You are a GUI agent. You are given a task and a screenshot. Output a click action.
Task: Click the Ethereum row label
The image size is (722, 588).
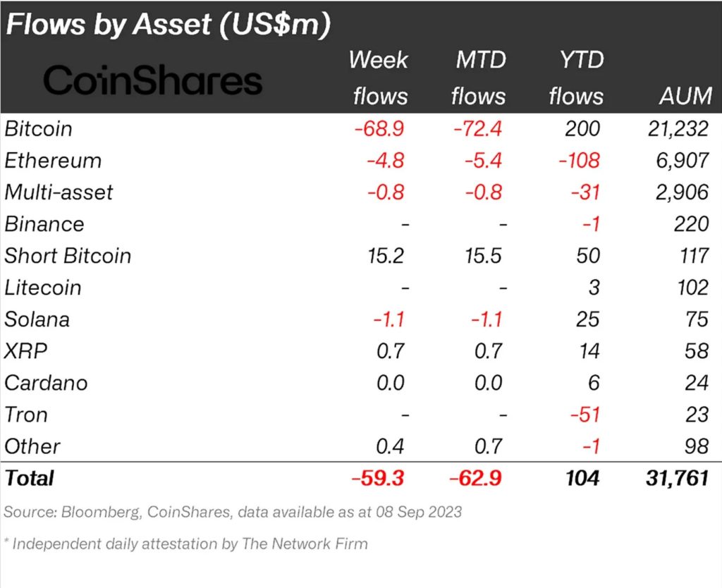[53, 160]
